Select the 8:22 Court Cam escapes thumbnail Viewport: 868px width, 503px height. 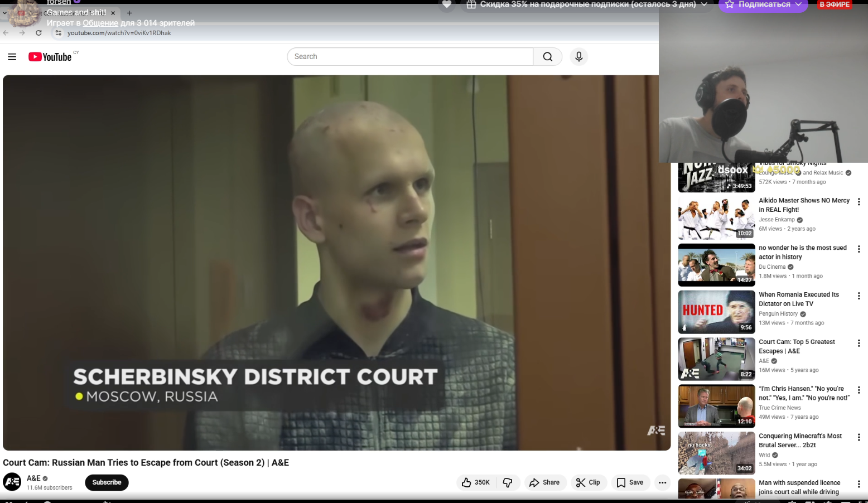(716, 359)
